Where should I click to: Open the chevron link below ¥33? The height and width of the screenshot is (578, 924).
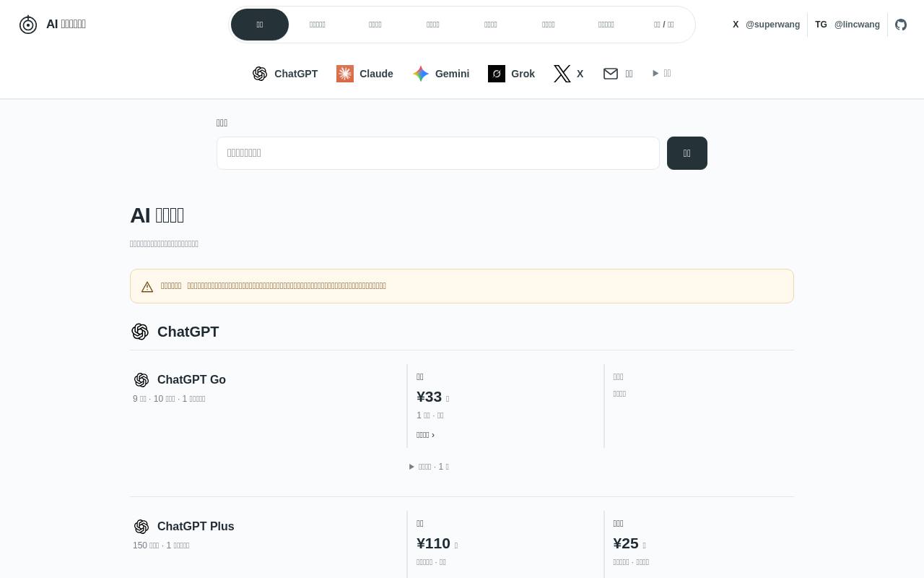tap(425, 435)
